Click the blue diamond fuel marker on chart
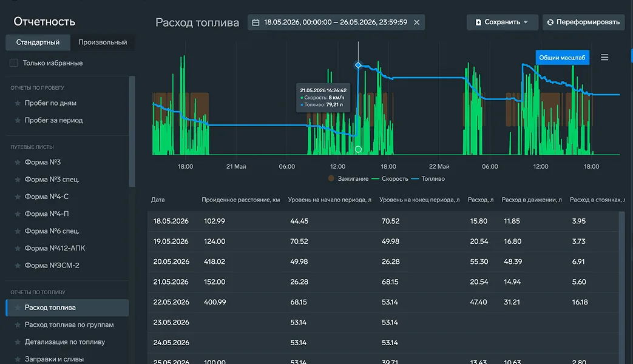633x364 pixels. click(358, 65)
